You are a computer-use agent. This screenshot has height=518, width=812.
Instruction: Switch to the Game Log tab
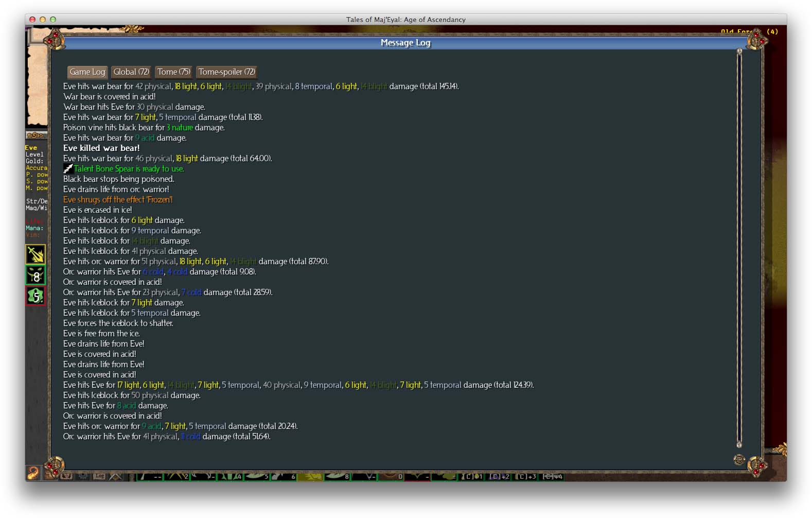(x=87, y=72)
